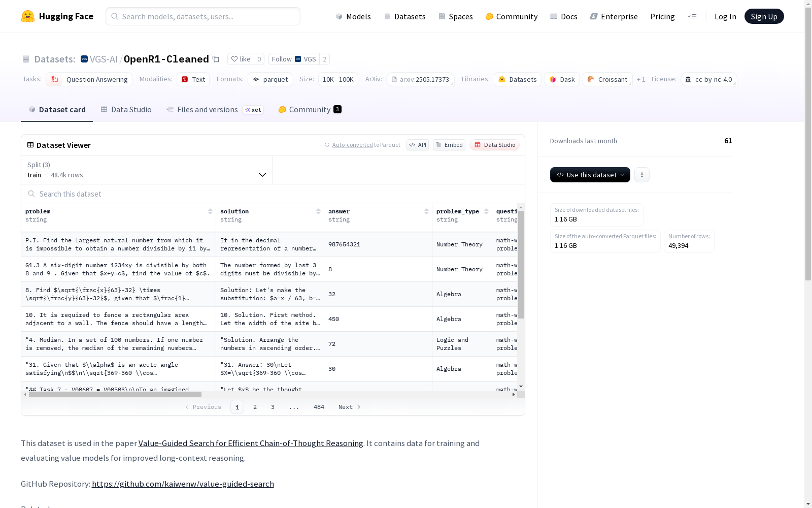The width and height of the screenshot is (812, 508).
Task: Open Docs in the top navigation
Action: (564, 16)
